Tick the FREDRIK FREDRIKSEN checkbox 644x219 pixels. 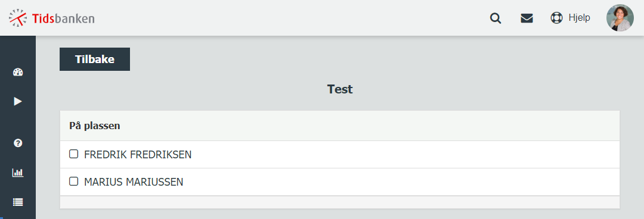[73, 154]
